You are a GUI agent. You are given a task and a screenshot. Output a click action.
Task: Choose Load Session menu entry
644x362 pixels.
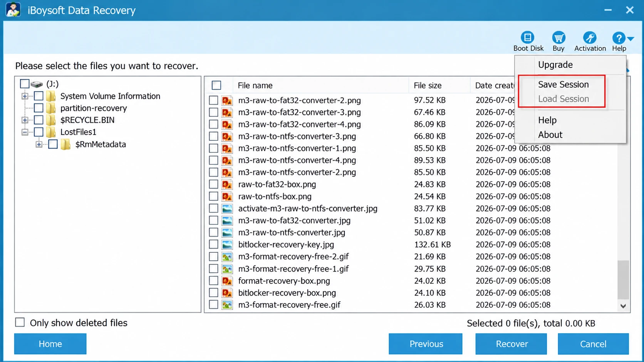pos(563,99)
